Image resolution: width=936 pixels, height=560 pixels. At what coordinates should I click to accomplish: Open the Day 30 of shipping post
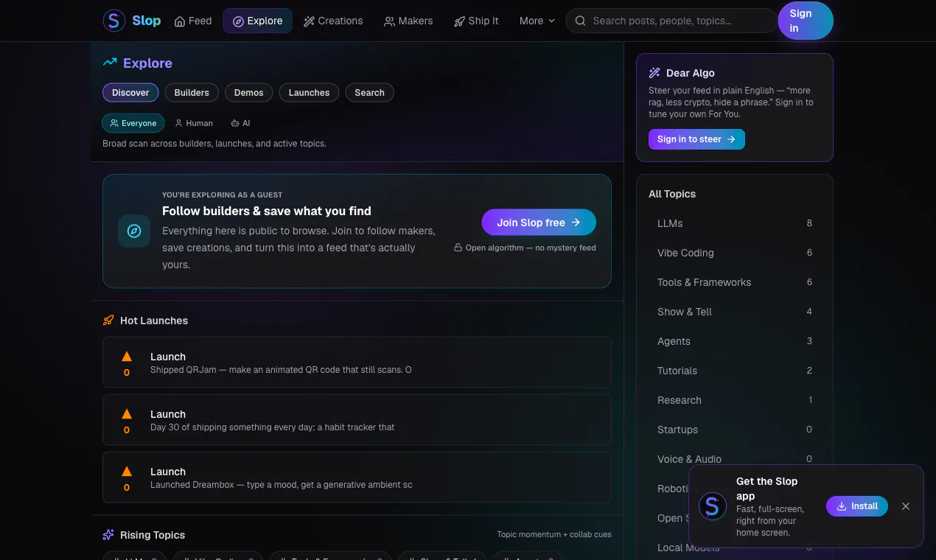pos(357,420)
